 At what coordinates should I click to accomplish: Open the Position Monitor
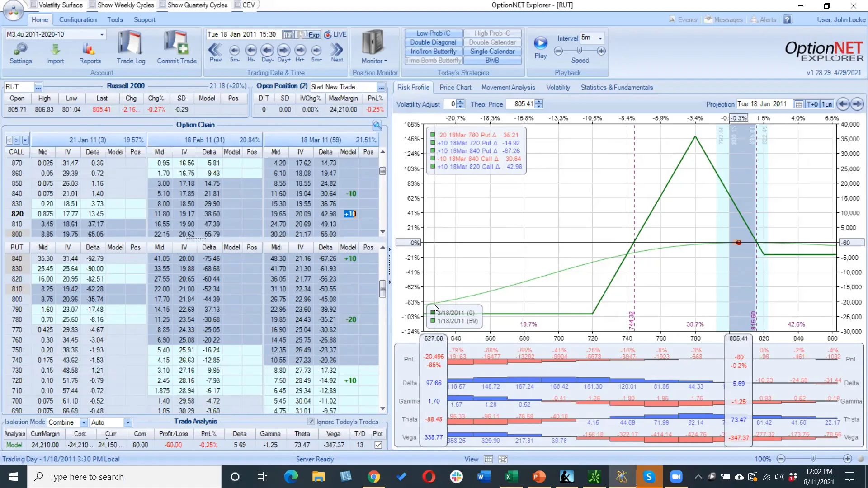374,47
